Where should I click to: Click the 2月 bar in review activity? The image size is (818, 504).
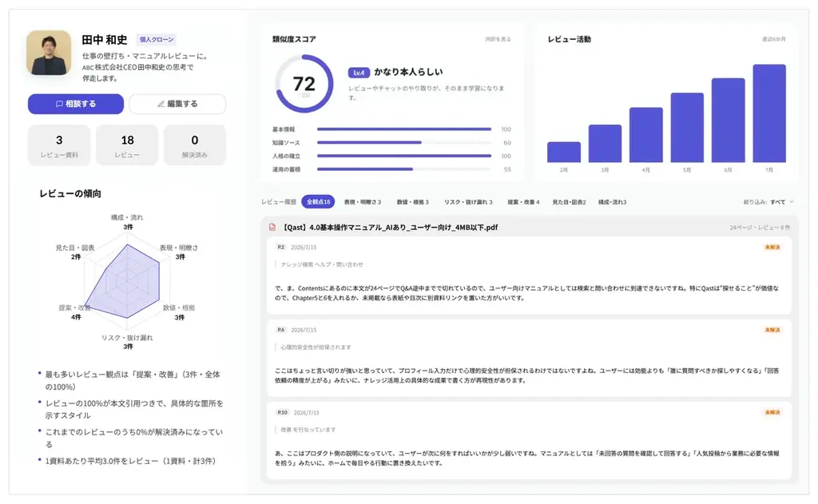tap(563, 152)
